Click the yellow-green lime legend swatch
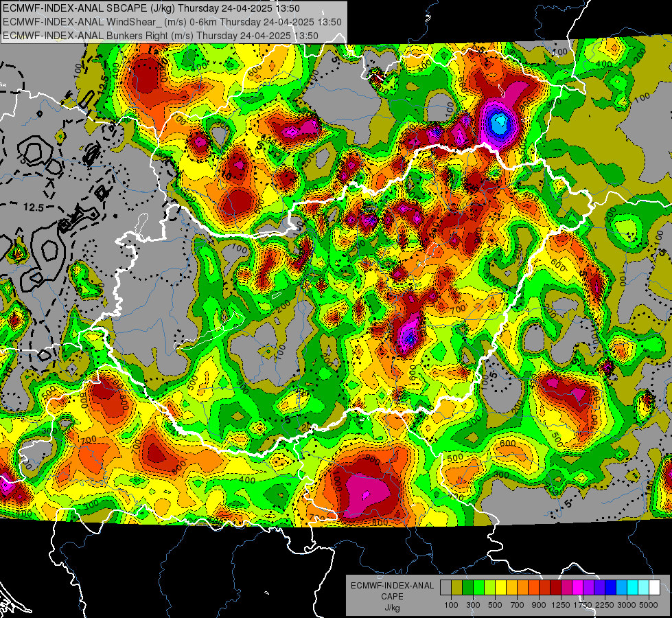Screen dimensions: 672x618 pos(490,588)
